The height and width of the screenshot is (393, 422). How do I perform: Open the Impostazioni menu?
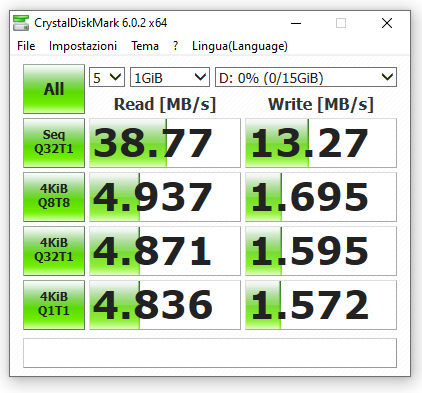click(83, 46)
